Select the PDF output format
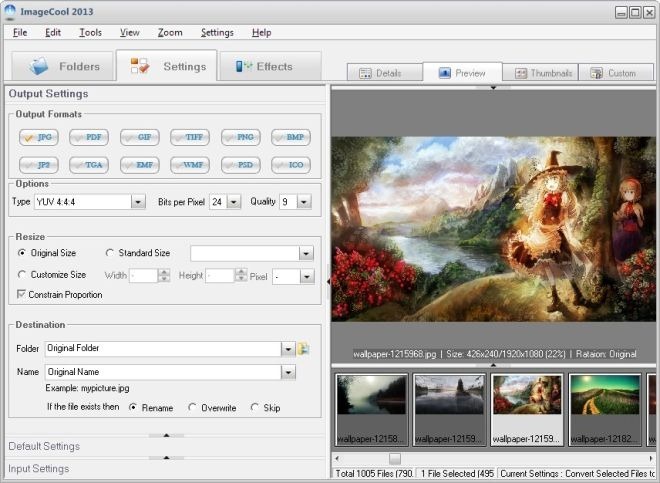The image size is (660, 483). pyautogui.click(x=89, y=137)
